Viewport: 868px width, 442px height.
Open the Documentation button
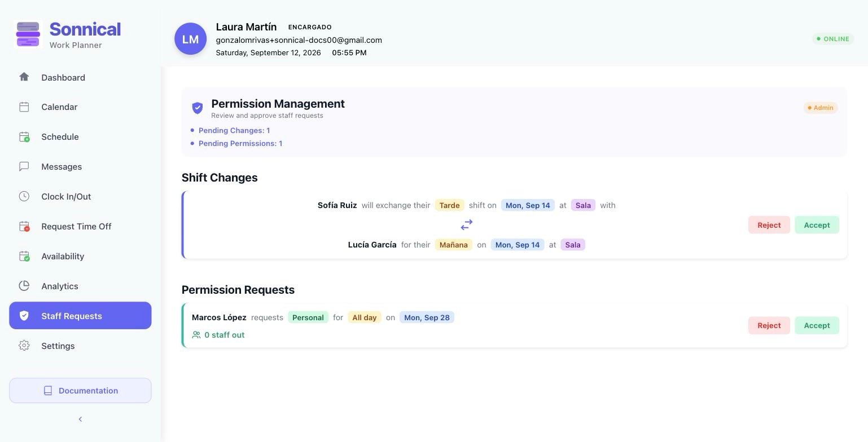pos(80,391)
